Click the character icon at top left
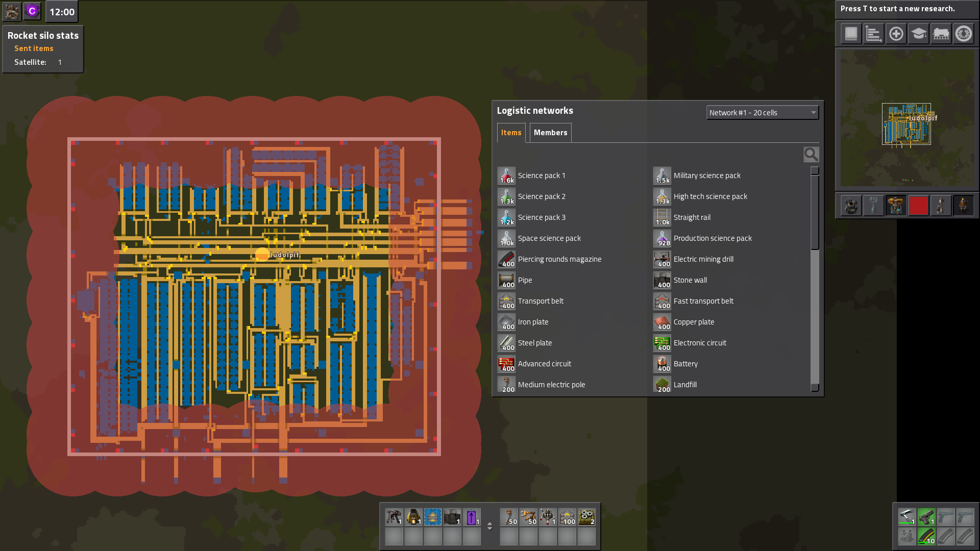The image size is (980, 551). tap(12, 11)
